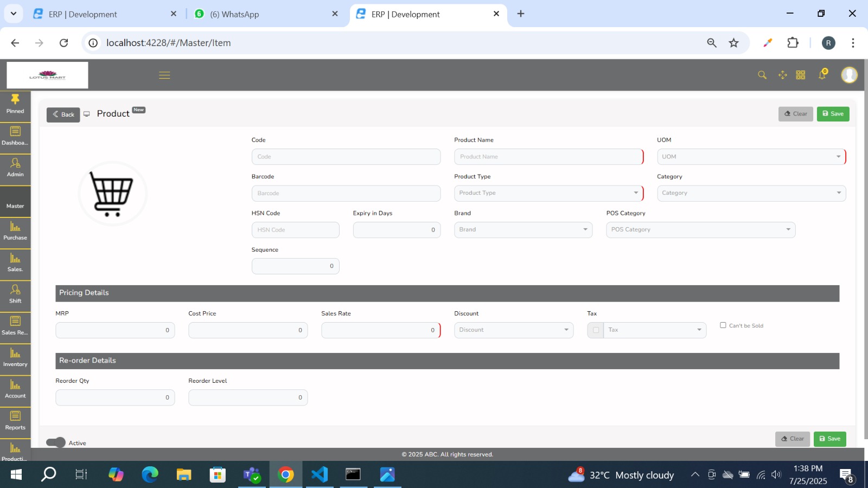Viewport: 868px width, 488px height.
Task: Click the grid apps icon in header
Action: 801,75
